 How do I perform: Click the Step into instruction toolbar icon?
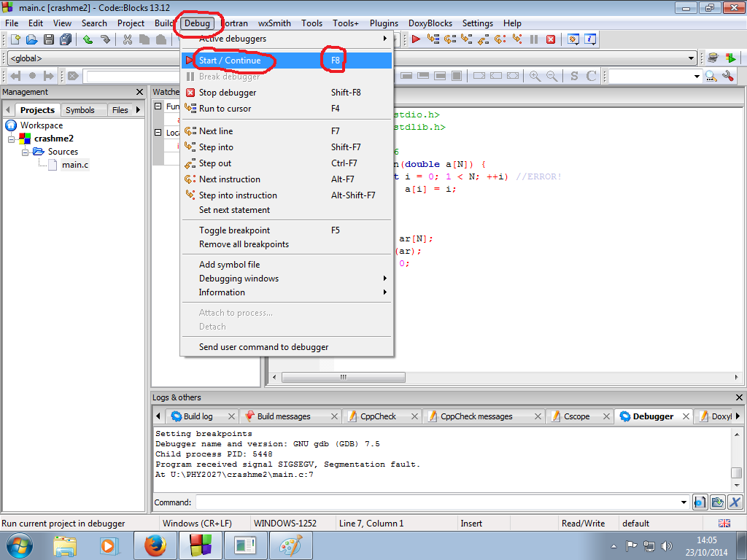517,39
